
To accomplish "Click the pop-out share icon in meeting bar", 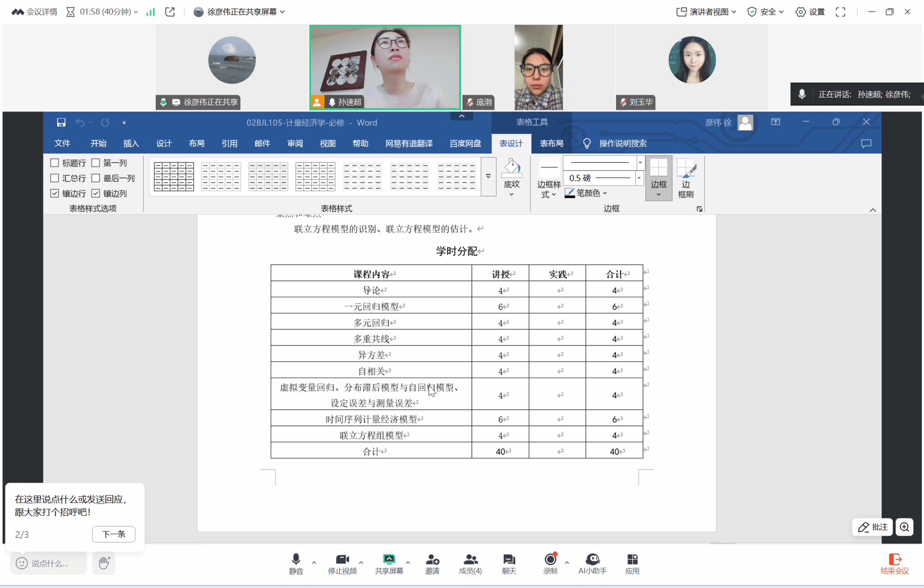I will (x=170, y=12).
